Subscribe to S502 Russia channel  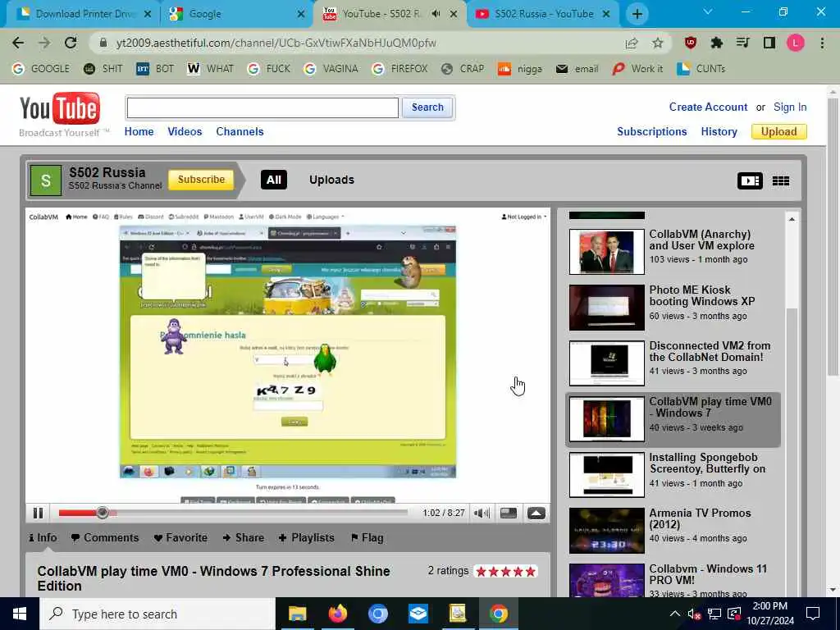pyautogui.click(x=201, y=180)
